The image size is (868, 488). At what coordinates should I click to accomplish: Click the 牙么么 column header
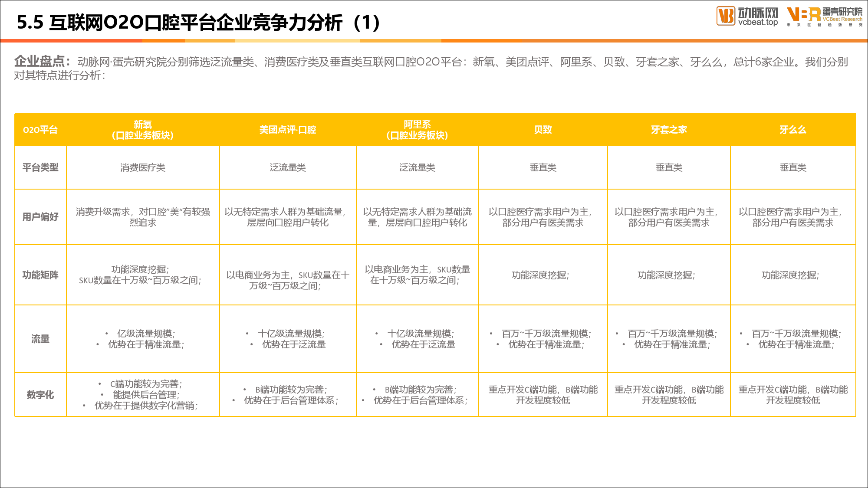(x=793, y=130)
